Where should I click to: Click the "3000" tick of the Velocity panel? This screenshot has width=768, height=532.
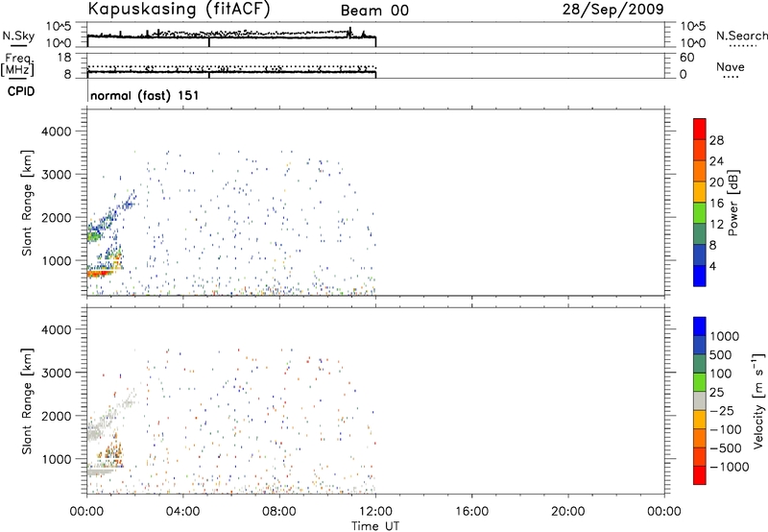tap(56, 373)
